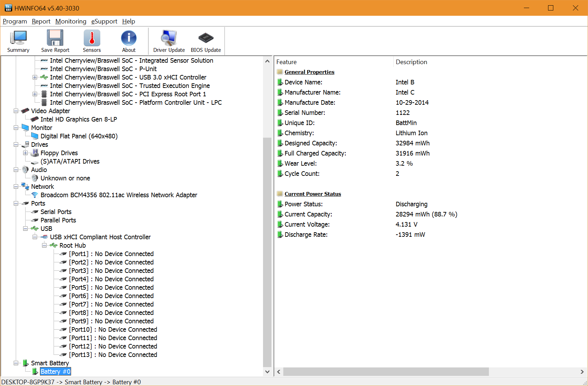Screen dimensions: 588x386
Task: Select the (S)ATA/ATAPI Drives item
Action: coord(70,161)
